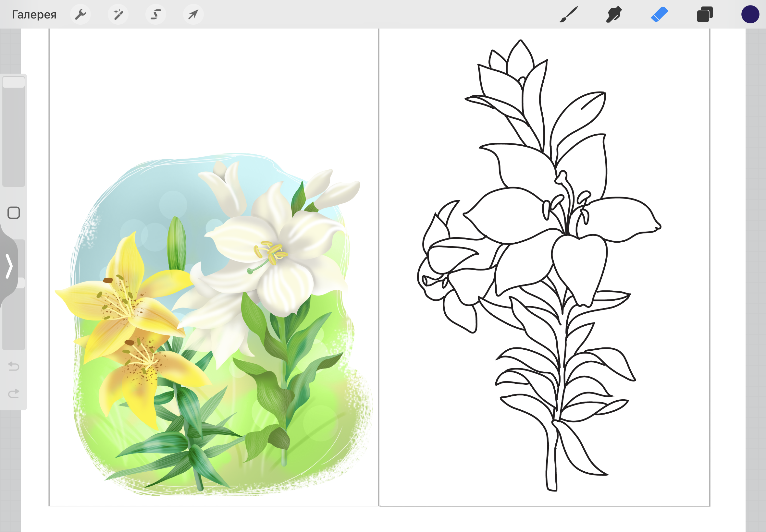Expand the side panel chevron tab
766x532 pixels.
(x=9, y=266)
